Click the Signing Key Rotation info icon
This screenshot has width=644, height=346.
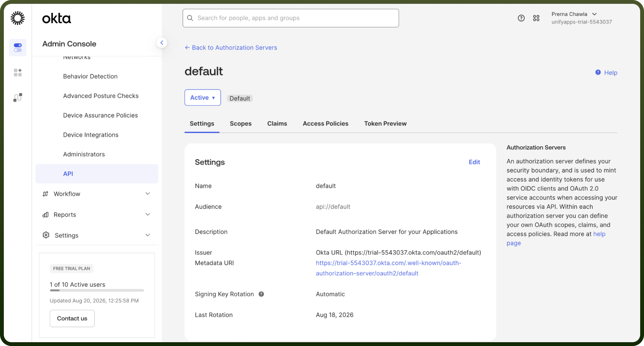(x=261, y=294)
